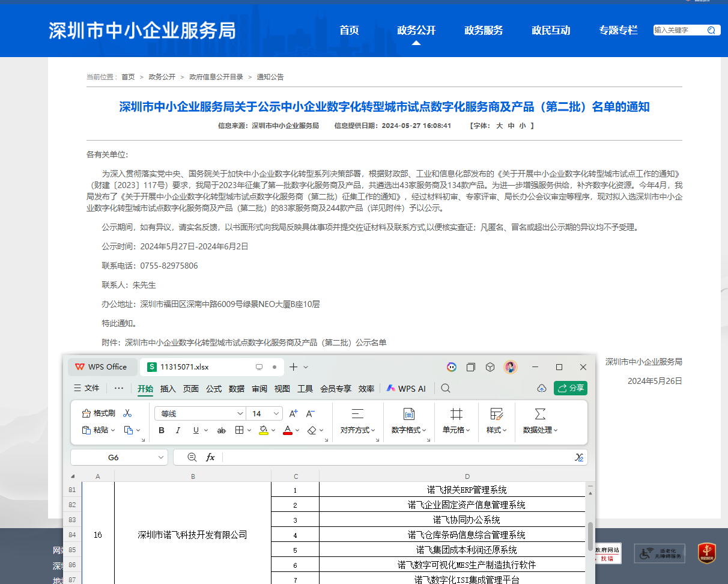Switch to the 数据 ribbon tab
This screenshot has width=728, height=584.
tap(237, 389)
